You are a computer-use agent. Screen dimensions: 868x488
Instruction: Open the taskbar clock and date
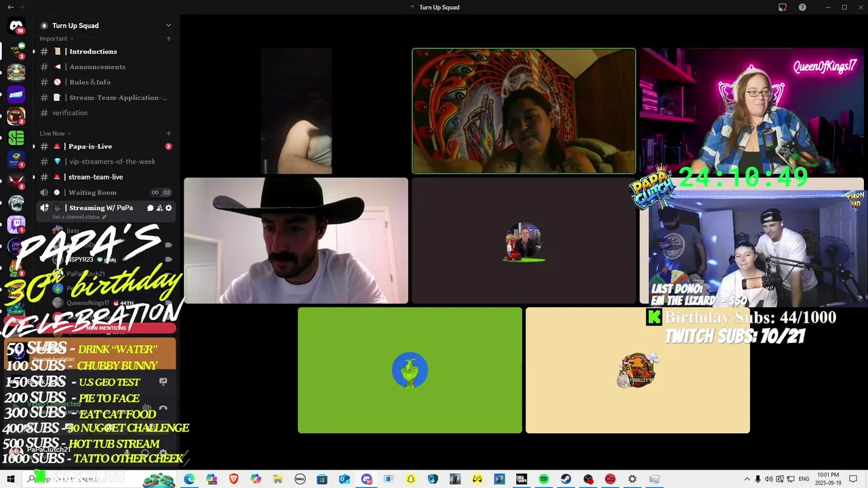point(829,479)
